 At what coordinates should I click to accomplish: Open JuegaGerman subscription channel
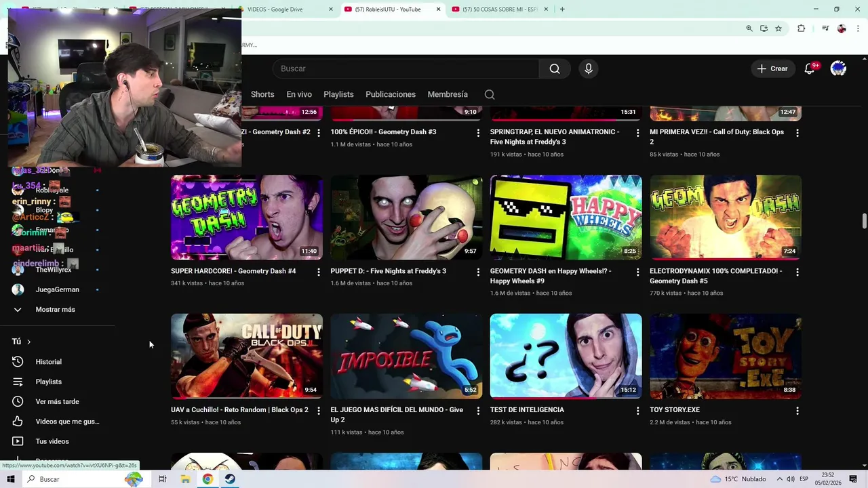pos(58,289)
